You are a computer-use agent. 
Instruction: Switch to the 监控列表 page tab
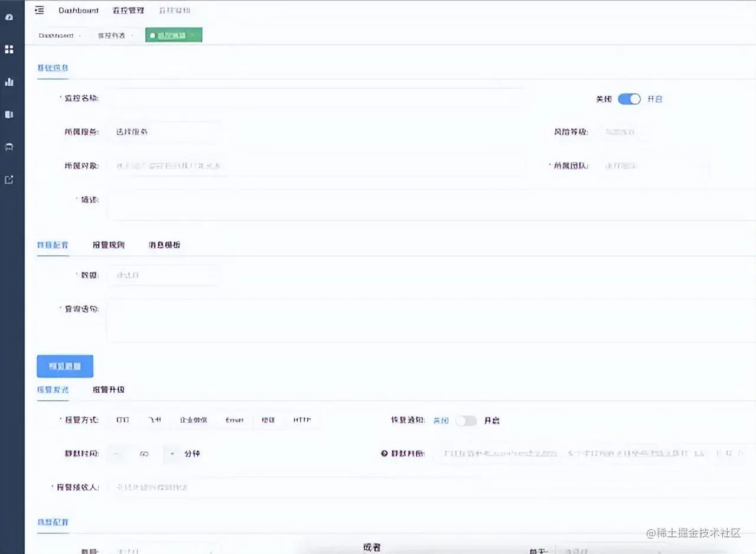pyautogui.click(x=115, y=35)
